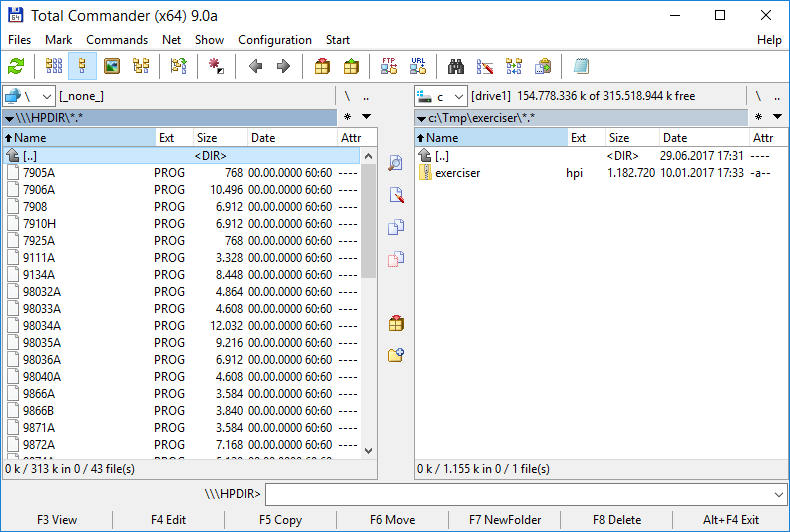Screen dimensions: 790x532
Task: Click the left arrow Back toolbar icon
Action: click(255, 66)
